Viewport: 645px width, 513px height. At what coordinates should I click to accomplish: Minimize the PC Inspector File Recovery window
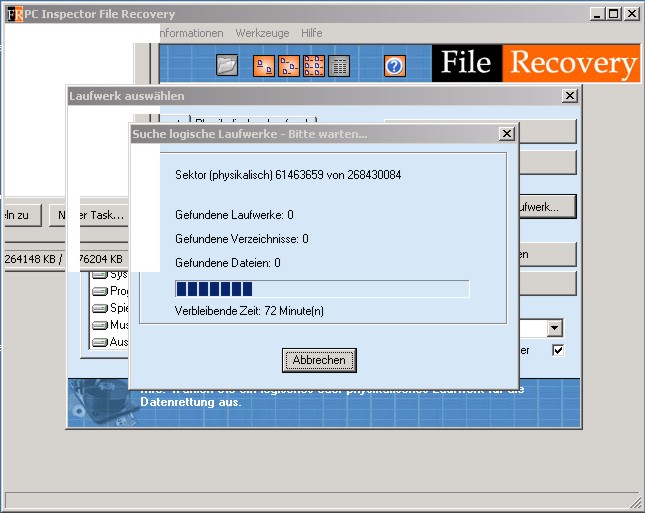tap(598, 14)
